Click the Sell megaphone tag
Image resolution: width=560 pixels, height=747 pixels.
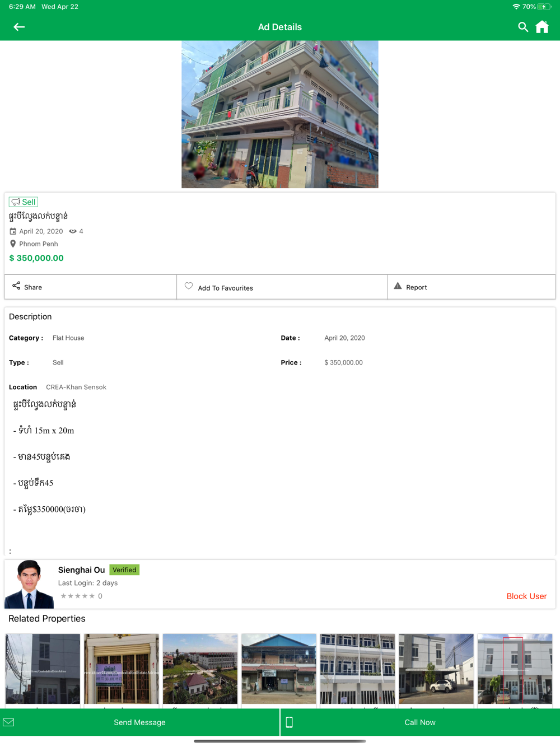coord(24,202)
